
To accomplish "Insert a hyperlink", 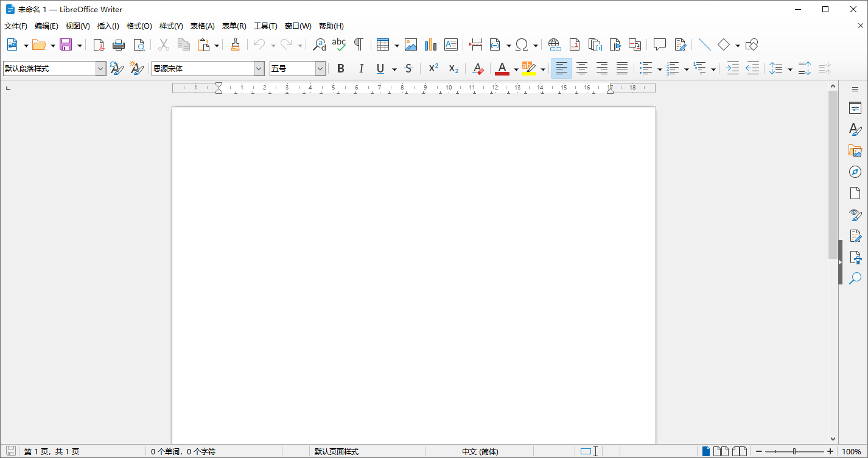I will 555,44.
